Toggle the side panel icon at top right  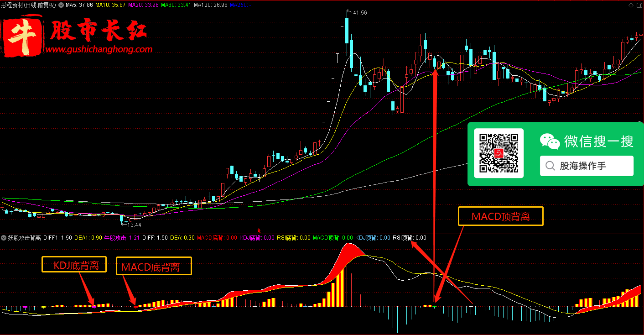click(639, 5)
